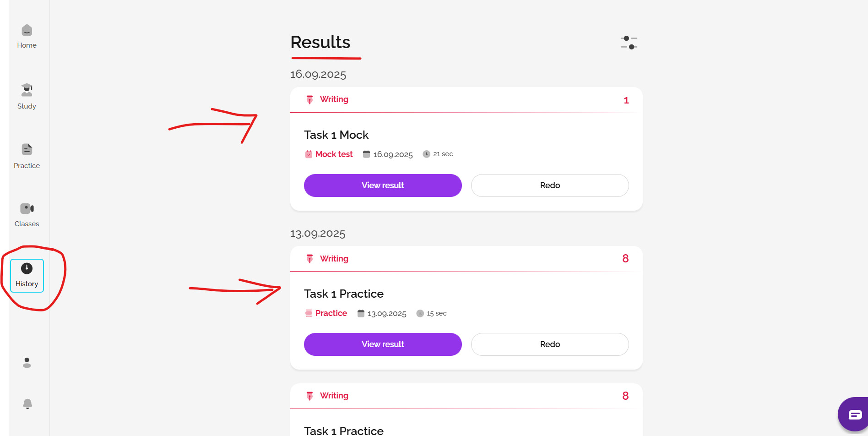This screenshot has width=868, height=436.
Task: Click the score 8 on second card
Action: pos(625,259)
